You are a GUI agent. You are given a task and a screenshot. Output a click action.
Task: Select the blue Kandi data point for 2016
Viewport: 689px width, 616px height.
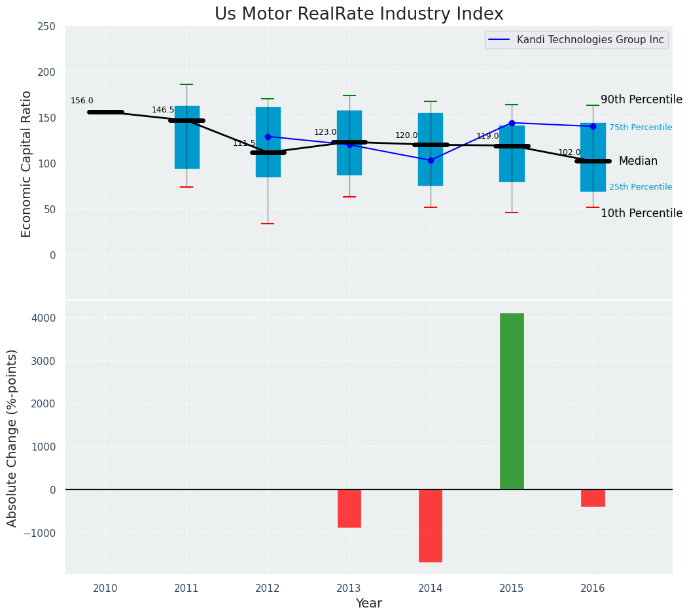[593, 126]
